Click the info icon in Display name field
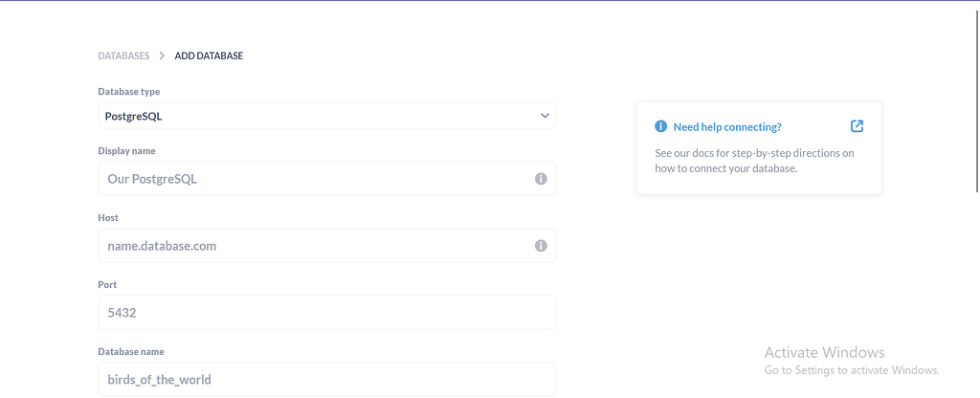 [x=541, y=179]
